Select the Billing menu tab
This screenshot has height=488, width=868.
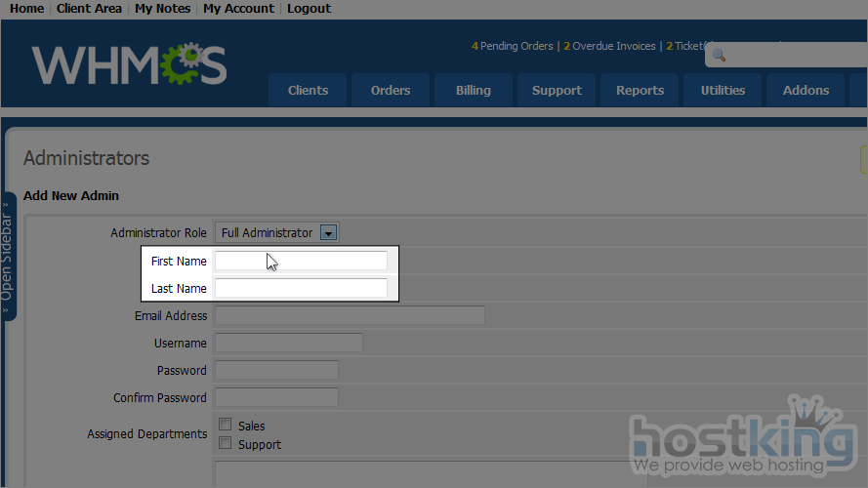coord(473,91)
